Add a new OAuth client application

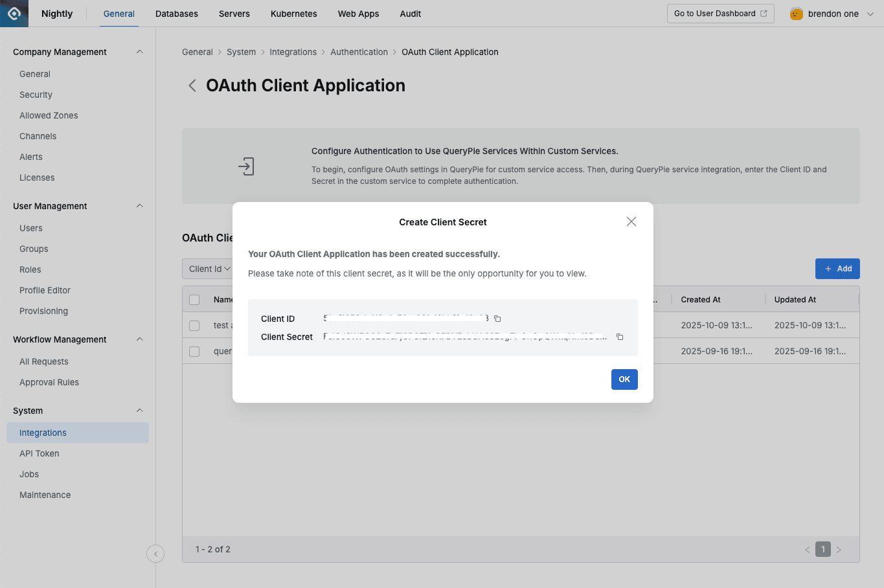click(x=837, y=268)
